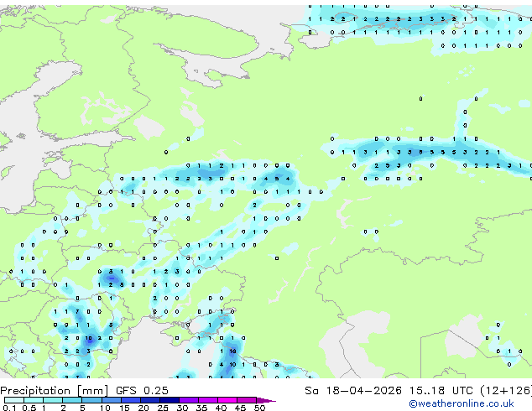
Task: Click the '0.1' legend scale label
Action: pos(9,408)
